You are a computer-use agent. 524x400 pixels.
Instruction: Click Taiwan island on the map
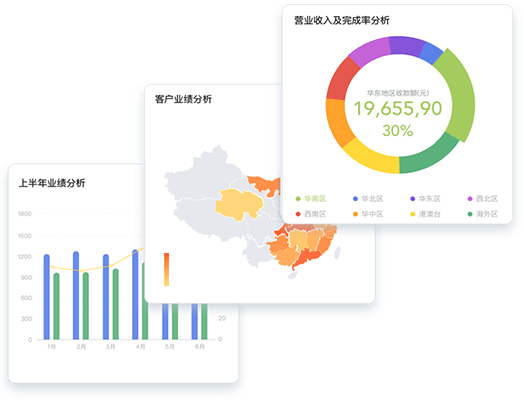pos(338,253)
